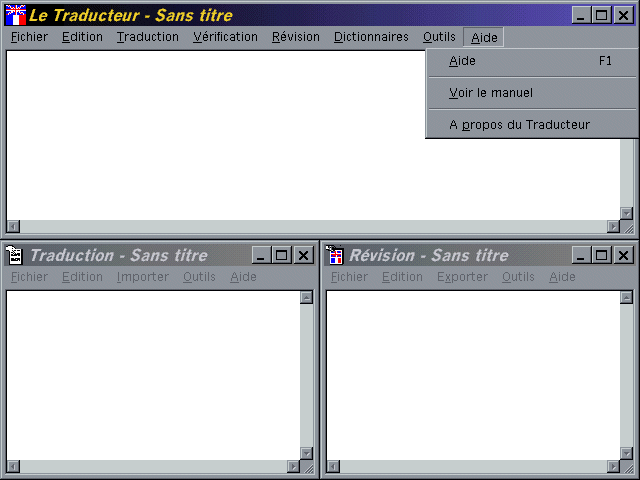Open Edition menu in Révision window

click(402, 277)
